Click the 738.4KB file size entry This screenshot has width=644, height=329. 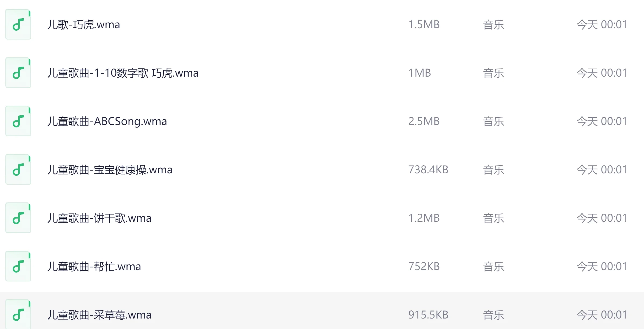point(428,170)
